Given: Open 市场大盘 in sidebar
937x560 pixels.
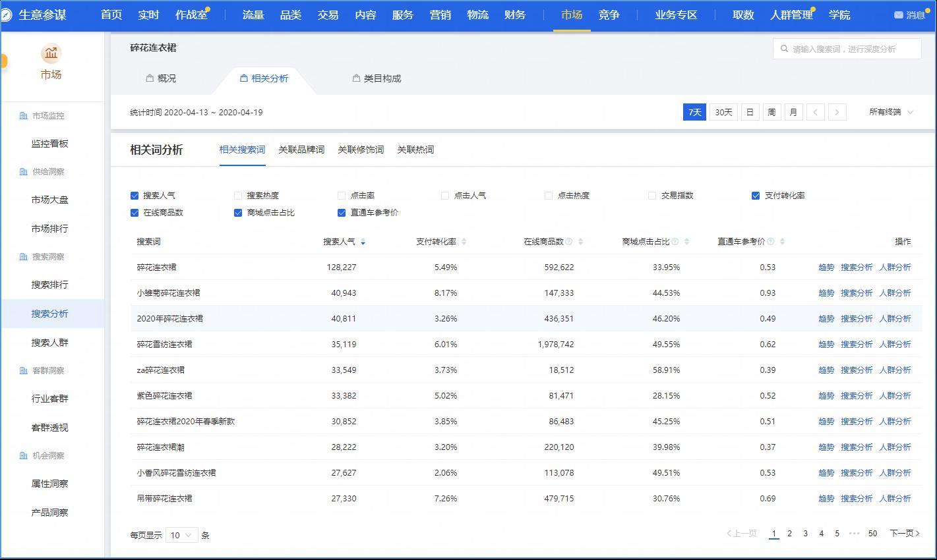Looking at the screenshot, I should click(50, 200).
